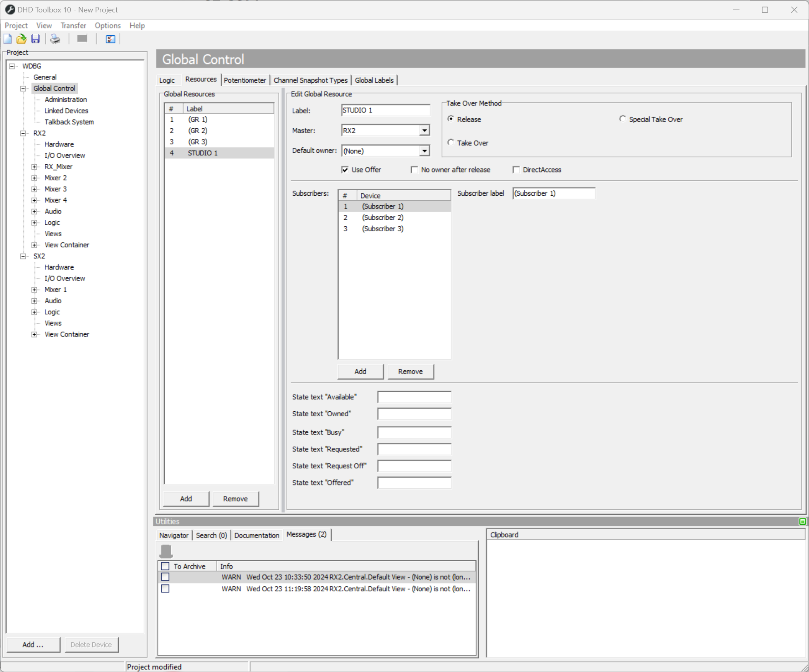Open the Transfer menu

coord(73,25)
